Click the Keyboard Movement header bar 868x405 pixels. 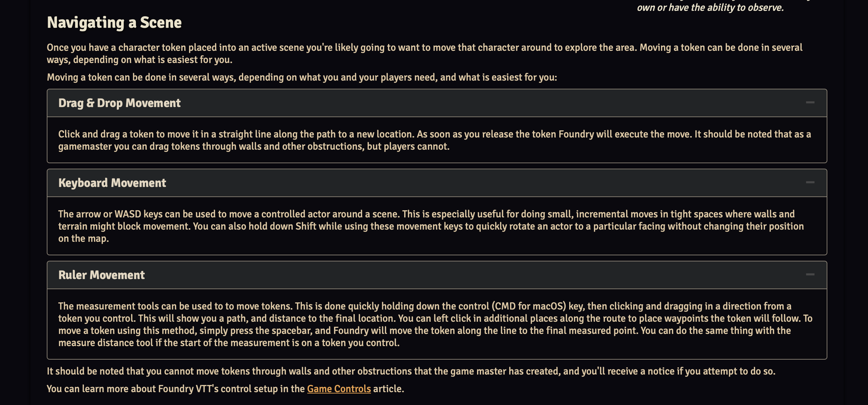[434, 183]
